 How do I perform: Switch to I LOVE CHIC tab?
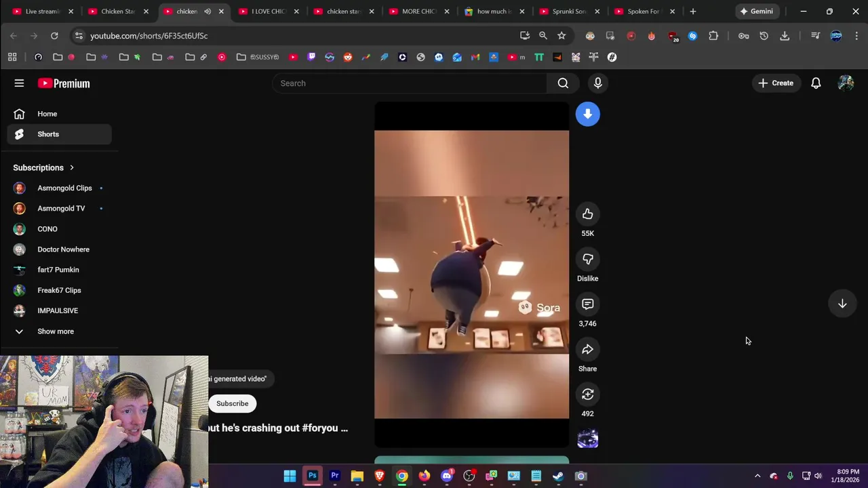click(268, 12)
